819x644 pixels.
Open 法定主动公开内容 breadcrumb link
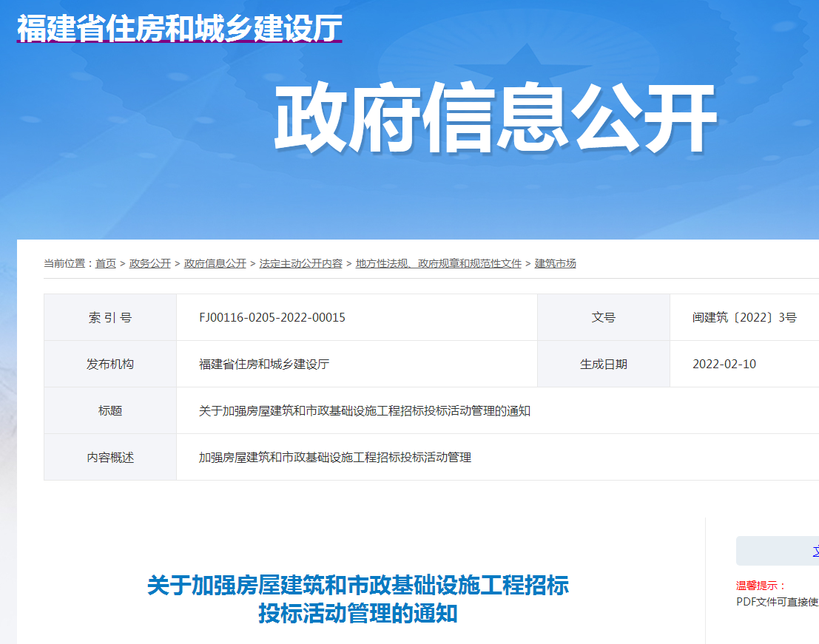point(301,263)
